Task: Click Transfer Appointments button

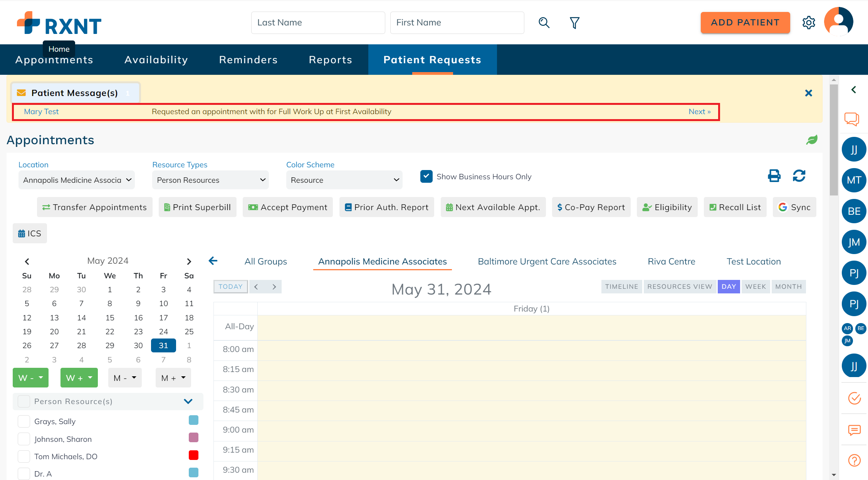Action: [95, 207]
